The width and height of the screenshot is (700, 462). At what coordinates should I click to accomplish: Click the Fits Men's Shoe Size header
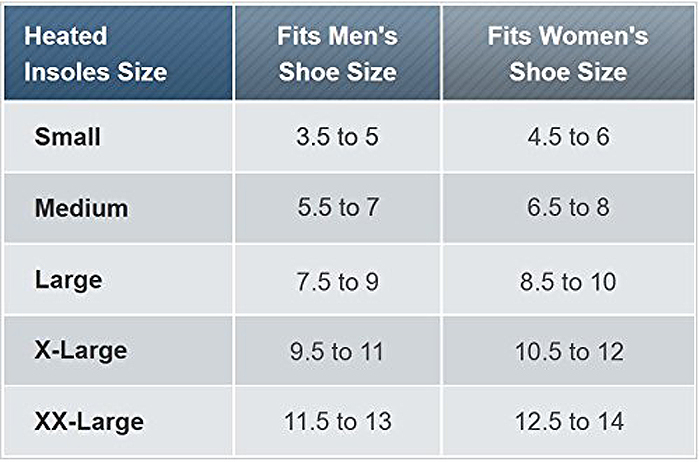[x=338, y=54]
